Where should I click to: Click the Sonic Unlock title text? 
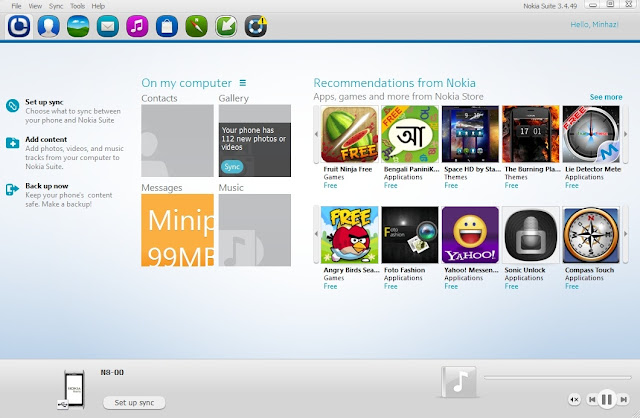525,270
